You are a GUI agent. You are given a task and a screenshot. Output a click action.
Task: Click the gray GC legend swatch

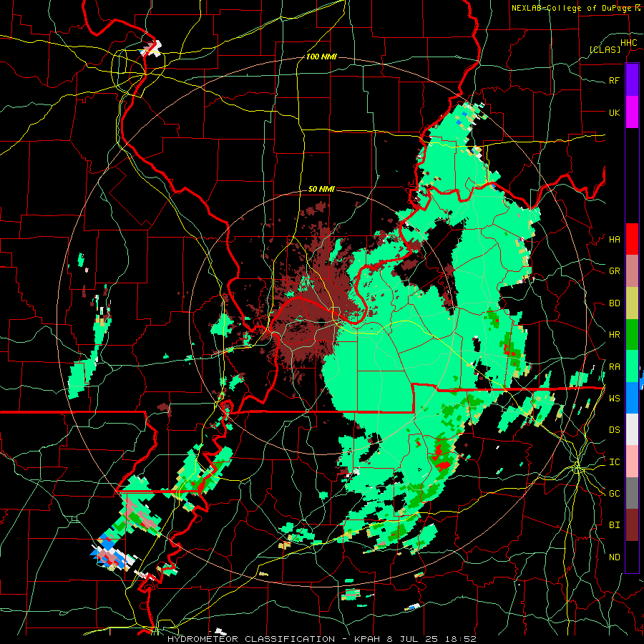tap(632, 493)
